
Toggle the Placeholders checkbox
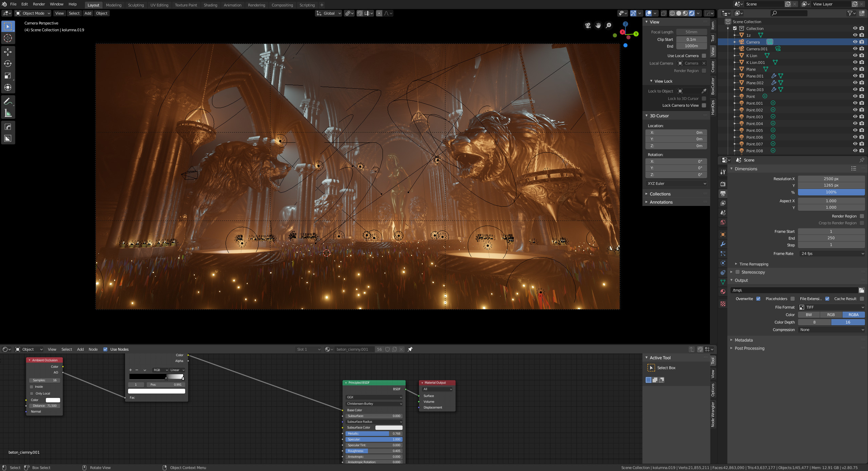point(793,299)
